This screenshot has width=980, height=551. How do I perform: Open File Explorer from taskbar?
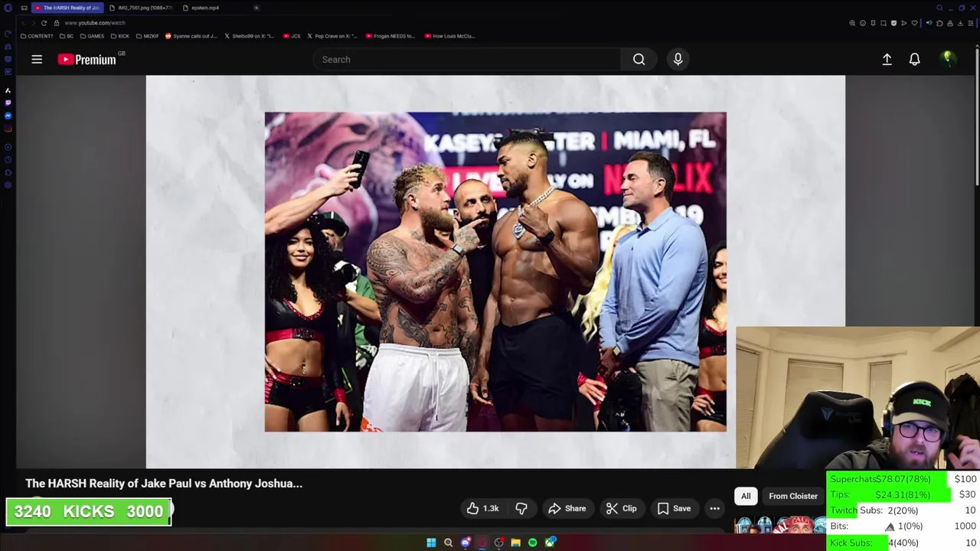click(x=515, y=543)
